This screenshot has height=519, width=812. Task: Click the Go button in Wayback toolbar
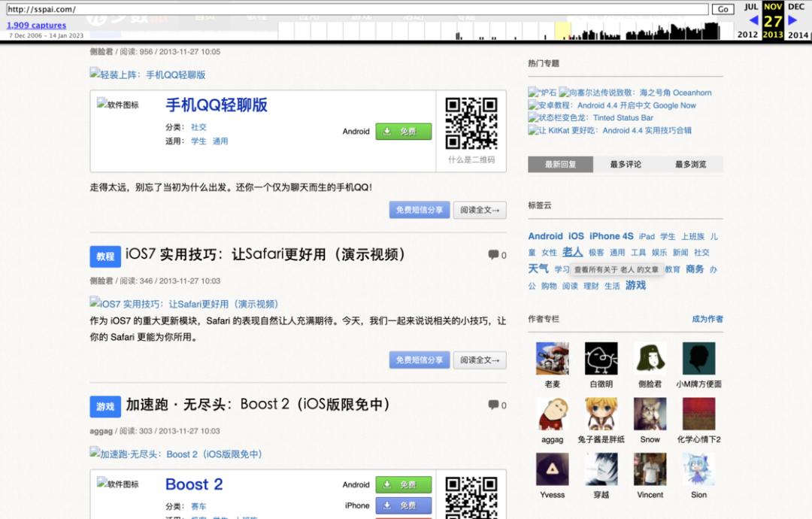point(723,9)
